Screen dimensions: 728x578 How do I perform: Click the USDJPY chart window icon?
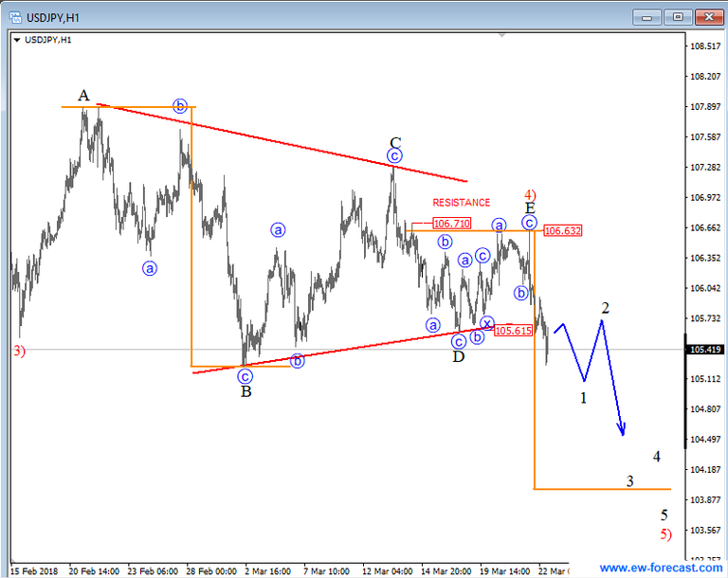pyautogui.click(x=15, y=18)
